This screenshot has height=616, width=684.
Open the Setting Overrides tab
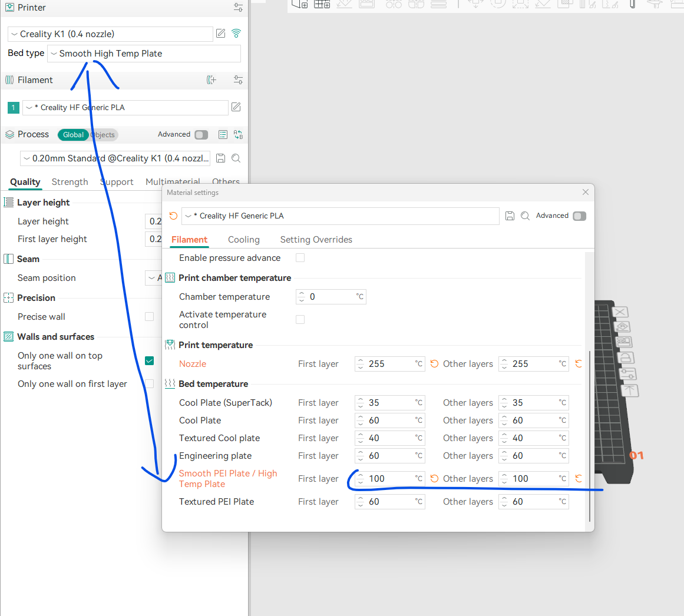tap(316, 240)
